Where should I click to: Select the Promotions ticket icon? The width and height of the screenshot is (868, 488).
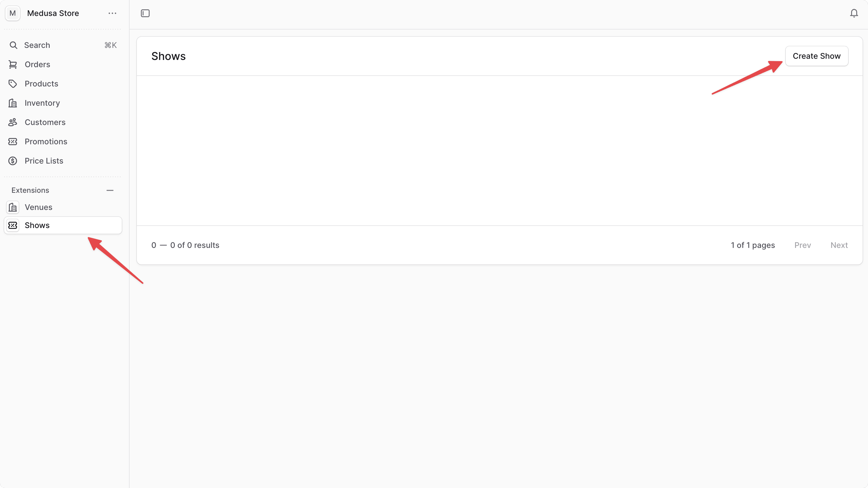[x=13, y=142]
